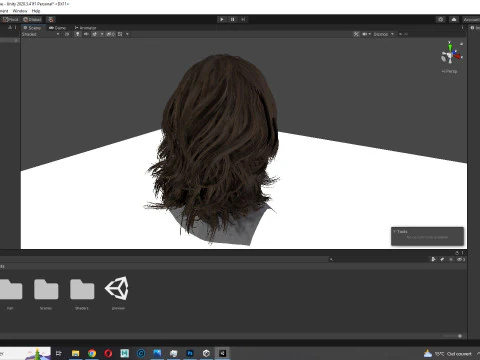Click the component tools icon in Scene toolbar
Viewport: 480px width, 360px height.
[356, 34]
